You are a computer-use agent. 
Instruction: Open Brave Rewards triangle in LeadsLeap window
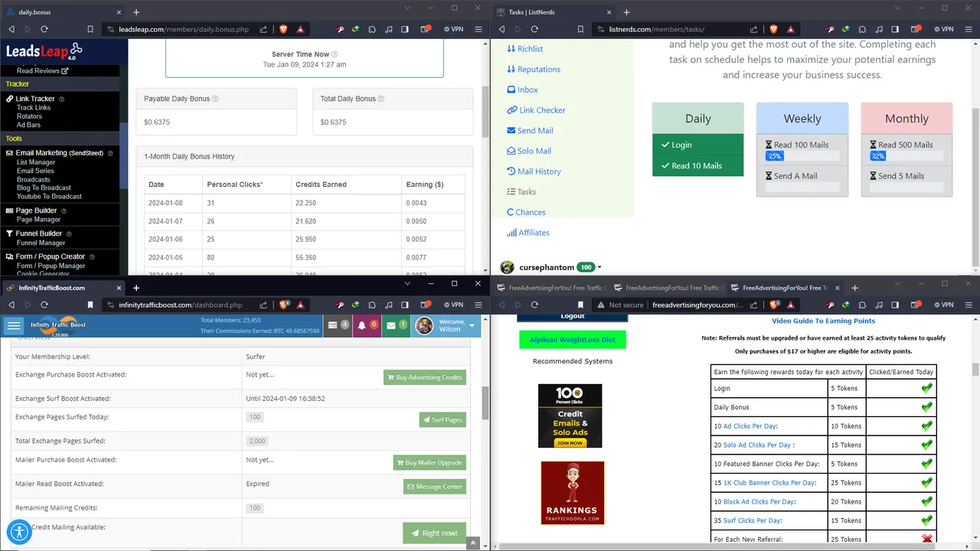[301, 29]
